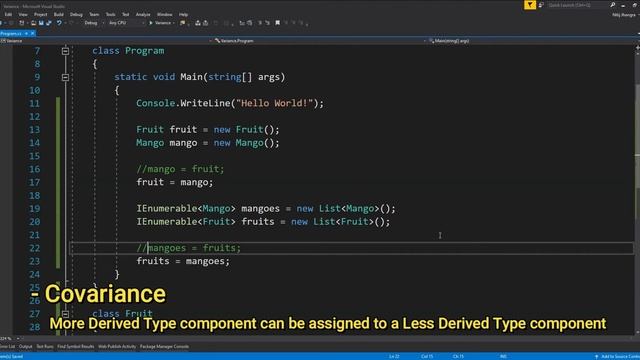Open the Package Manager Console tab
This screenshot has height=360, width=640.
(164, 347)
